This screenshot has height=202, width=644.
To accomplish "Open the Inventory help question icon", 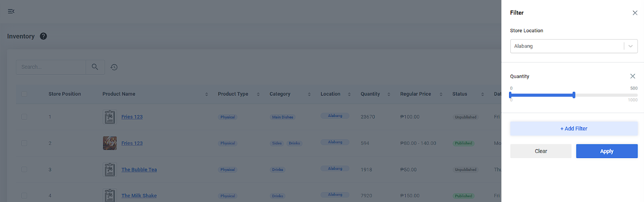I will coord(43,36).
